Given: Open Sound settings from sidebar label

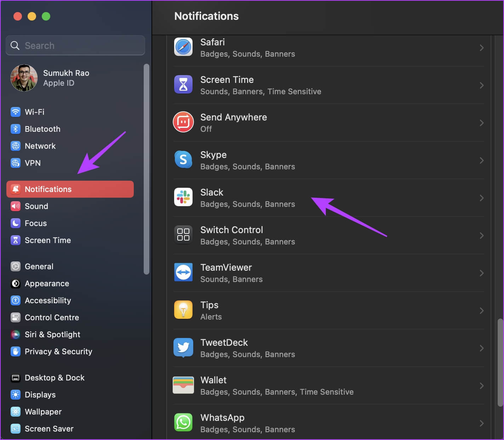Looking at the screenshot, I should tap(36, 206).
